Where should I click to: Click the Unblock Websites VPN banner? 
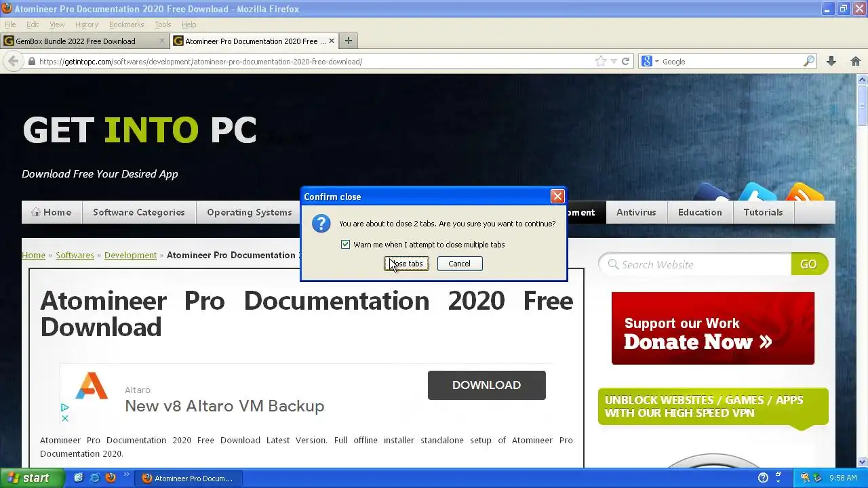click(713, 407)
